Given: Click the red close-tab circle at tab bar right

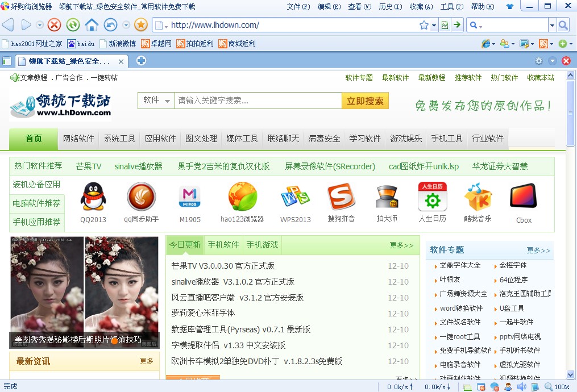Looking at the screenshot, I should [566, 61].
